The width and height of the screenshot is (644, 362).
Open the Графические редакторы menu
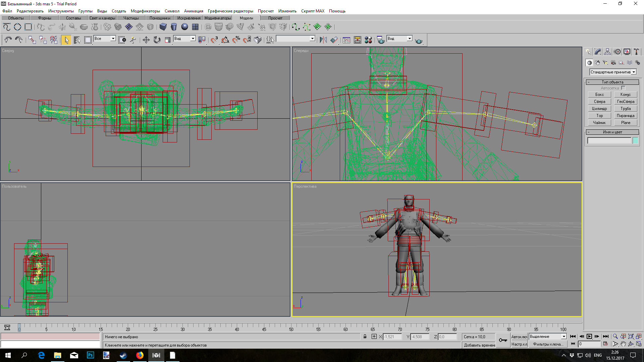click(x=230, y=11)
